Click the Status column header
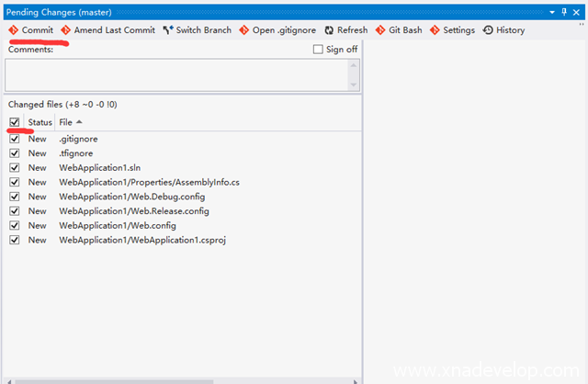 coord(40,122)
